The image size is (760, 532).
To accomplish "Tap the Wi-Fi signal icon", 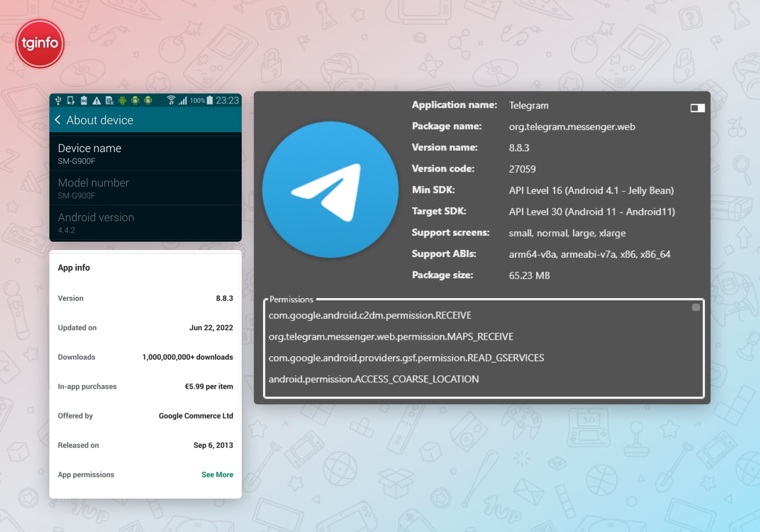I will (171, 100).
